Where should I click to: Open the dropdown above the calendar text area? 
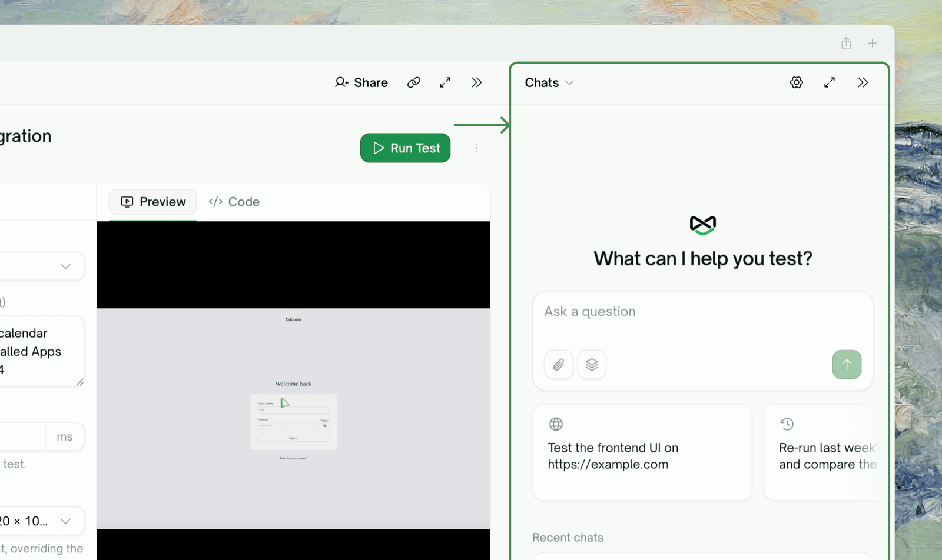click(41, 266)
